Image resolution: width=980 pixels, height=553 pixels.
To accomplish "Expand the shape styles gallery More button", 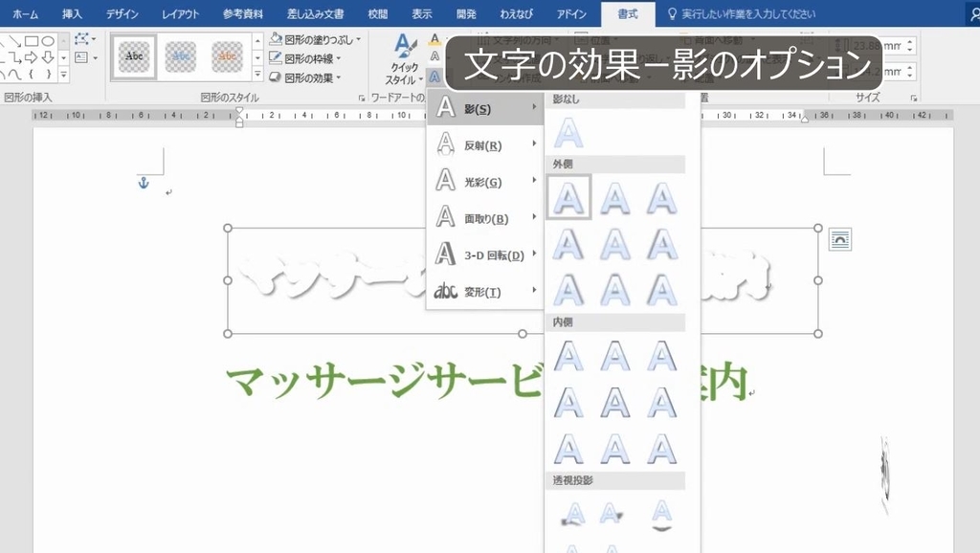I will click(x=257, y=74).
